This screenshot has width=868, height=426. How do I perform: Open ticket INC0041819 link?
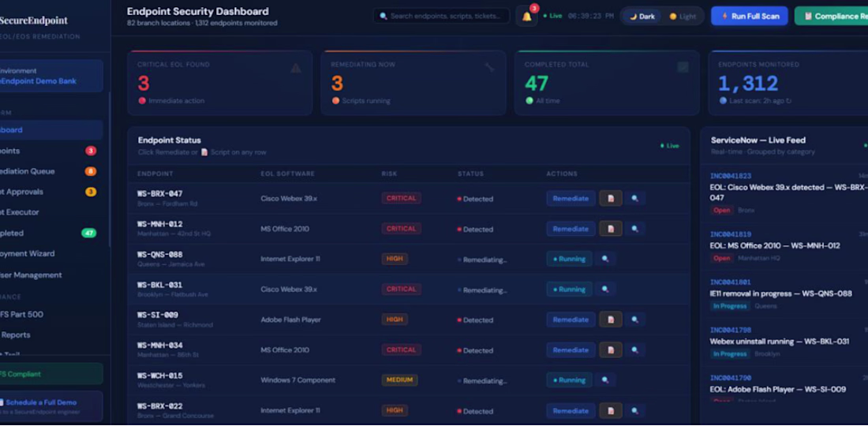tap(730, 234)
